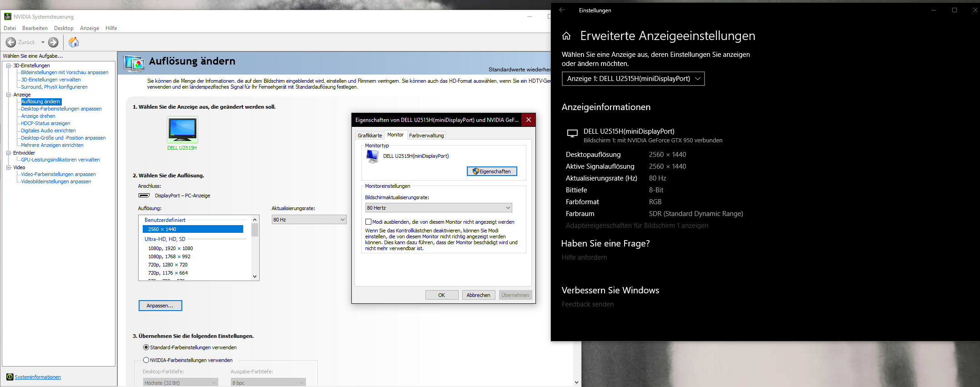The width and height of the screenshot is (980, 387).
Task: Open HDCP-Status anzeigen tree item
Action: click(x=45, y=123)
